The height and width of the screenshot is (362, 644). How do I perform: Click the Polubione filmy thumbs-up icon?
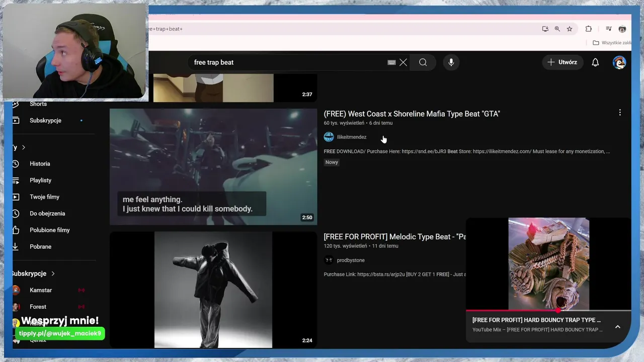pyautogui.click(x=16, y=230)
